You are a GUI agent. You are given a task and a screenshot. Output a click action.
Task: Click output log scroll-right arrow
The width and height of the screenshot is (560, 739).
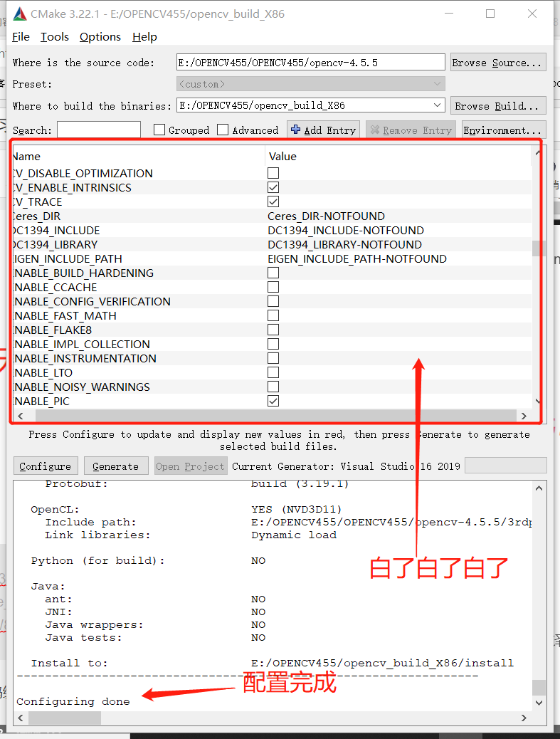pyautogui.click(x=524, y=718)
